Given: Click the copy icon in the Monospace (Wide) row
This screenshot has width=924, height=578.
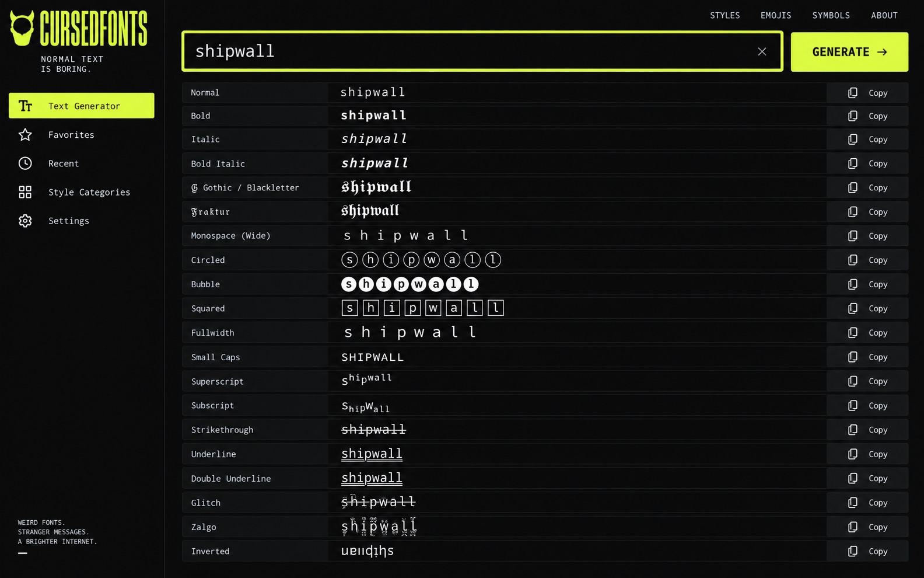Looking at the screenshot, I should click(853, 236).
